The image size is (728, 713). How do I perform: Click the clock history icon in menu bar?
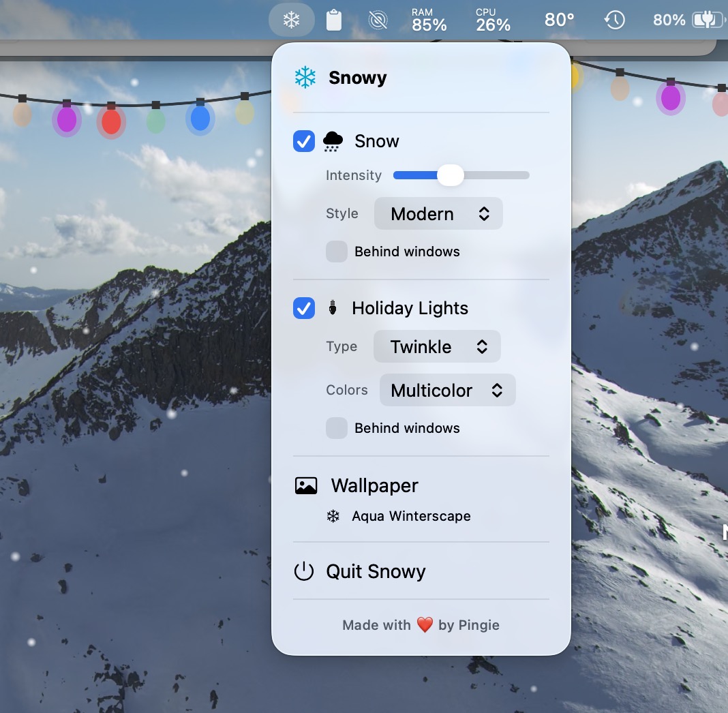(614, 19)
